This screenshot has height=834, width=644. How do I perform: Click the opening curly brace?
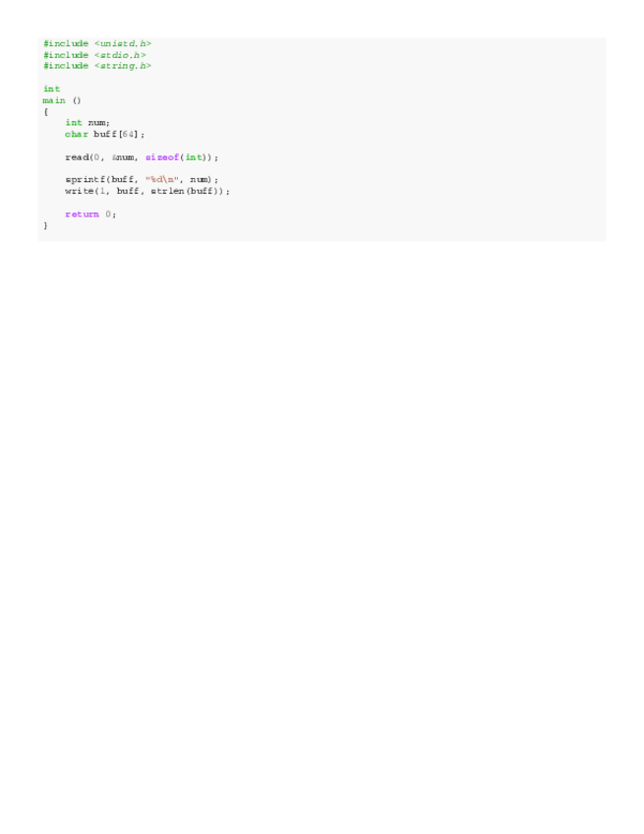[46, 112]
